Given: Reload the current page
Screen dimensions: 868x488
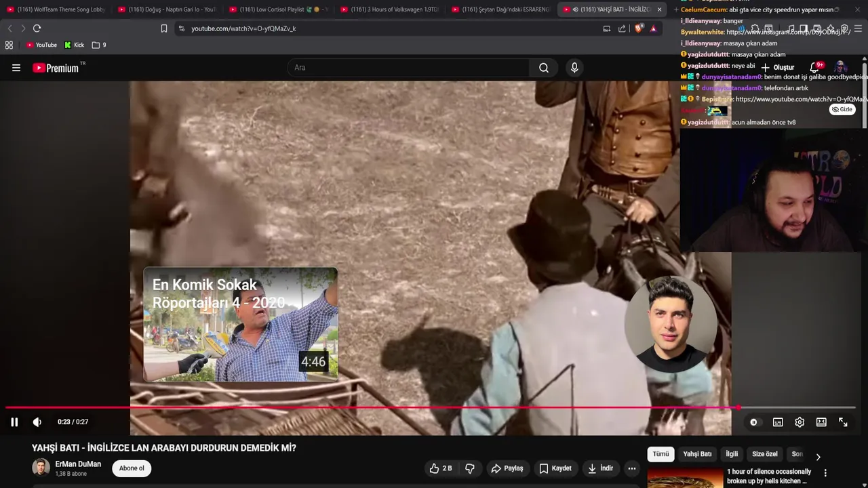Looking at the screenshot, I should coord(37,28).
